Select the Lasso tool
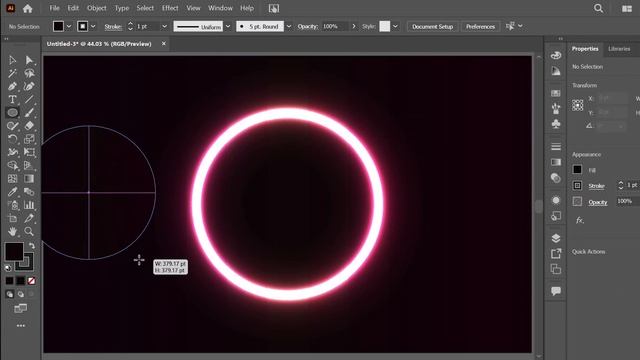This screenshot has width=640, height=360. click(x=29, y=73)
